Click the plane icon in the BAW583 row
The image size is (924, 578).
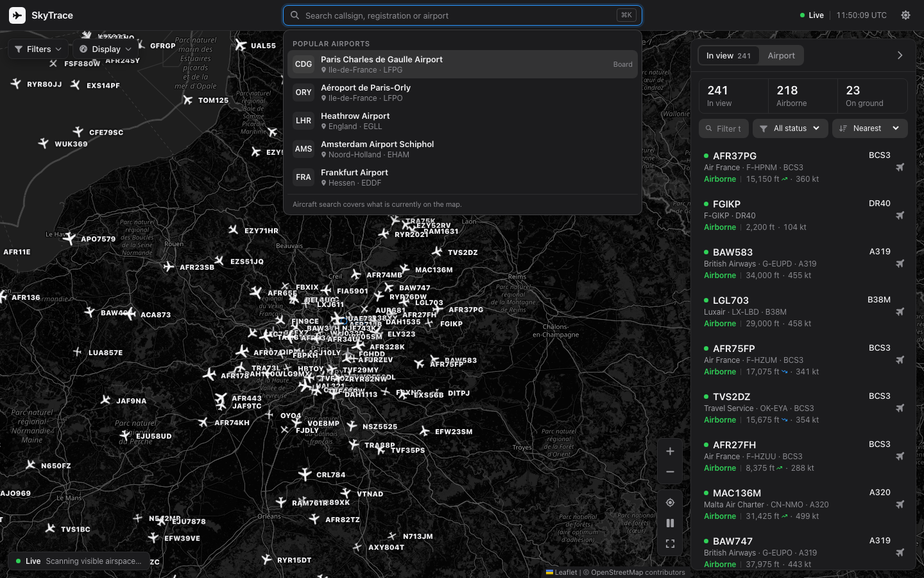(900, 264)
